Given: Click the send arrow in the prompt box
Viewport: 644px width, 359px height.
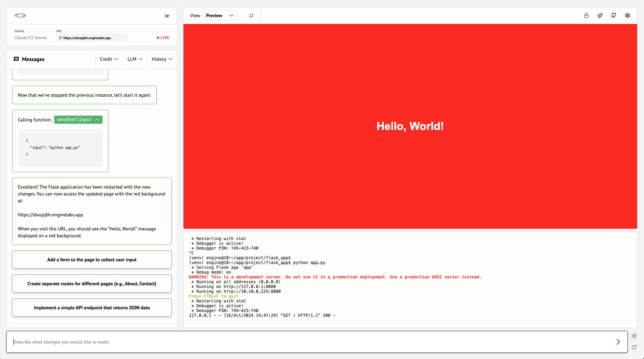Looking at the screenshot, I should tap(618, 342).
